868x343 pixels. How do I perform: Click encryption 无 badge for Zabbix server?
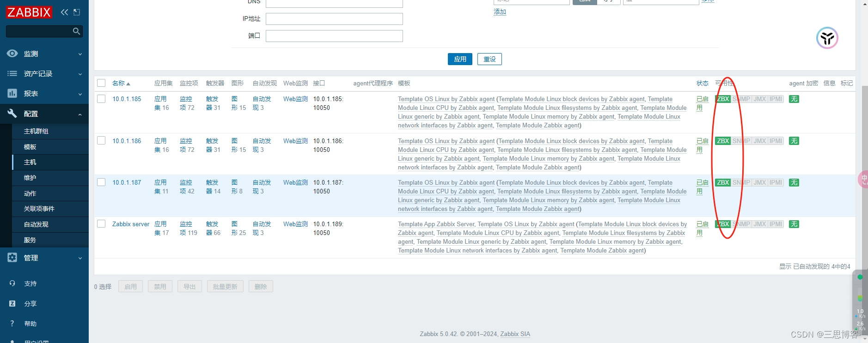[794, 224]
